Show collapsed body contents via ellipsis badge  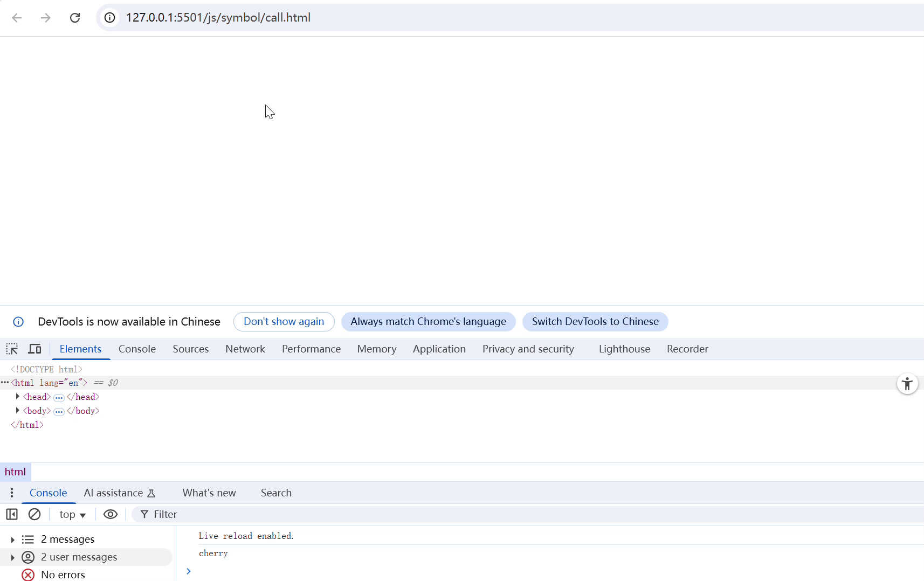[59, 412]
